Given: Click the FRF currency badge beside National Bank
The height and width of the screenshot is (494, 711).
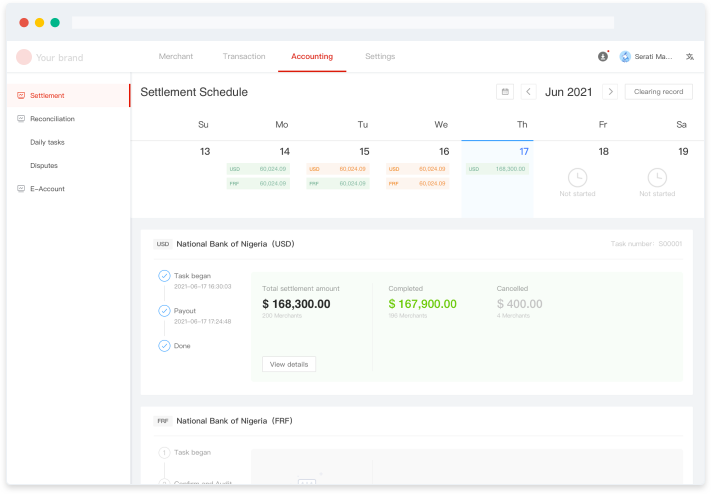Looking at the screenshot, I should tap(163, 421).
